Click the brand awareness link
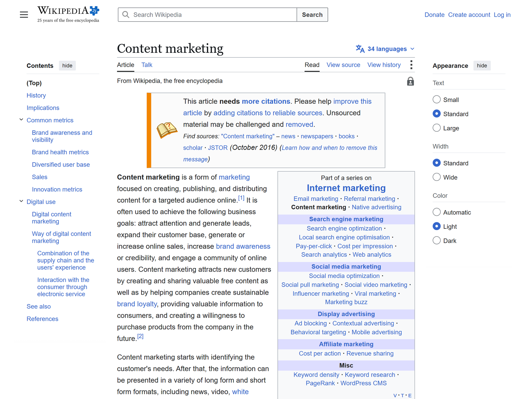Image resolution: width=532 pixels, height=399 pixels. (243, 246)
